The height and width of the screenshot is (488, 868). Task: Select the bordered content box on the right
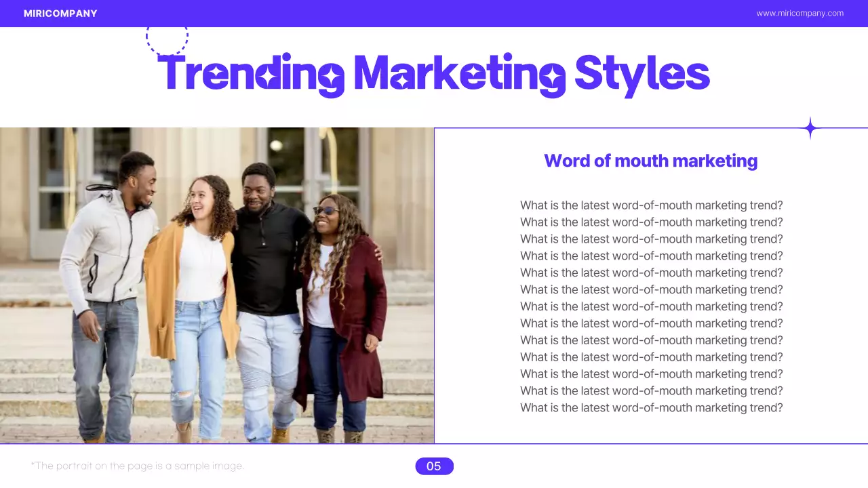click(x=651, y=285)
